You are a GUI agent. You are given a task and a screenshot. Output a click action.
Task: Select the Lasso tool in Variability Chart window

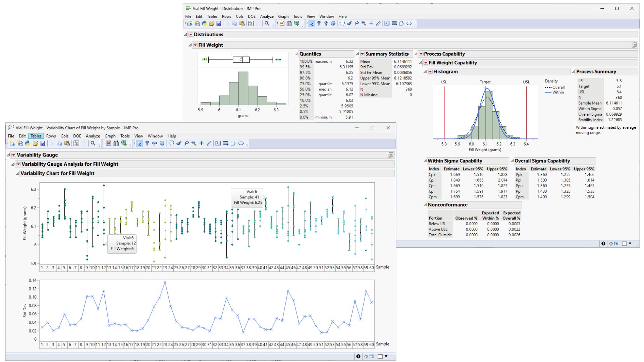click(186, 143)
